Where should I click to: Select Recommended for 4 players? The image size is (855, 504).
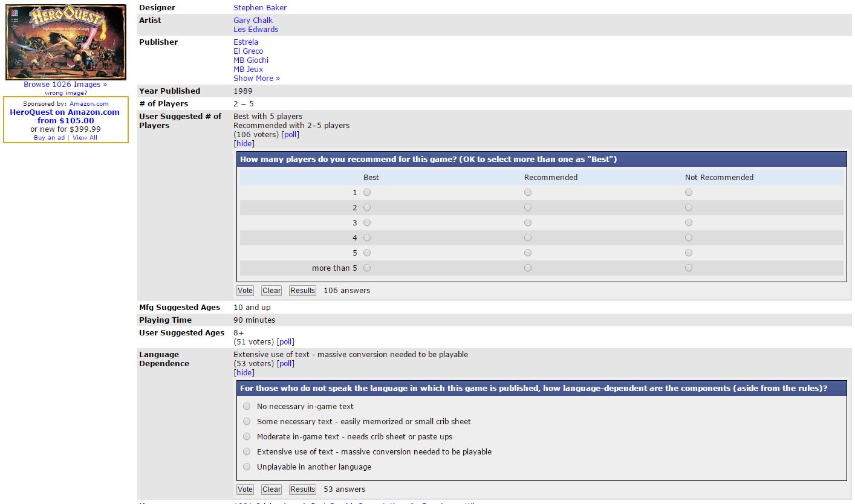(528, 237)
